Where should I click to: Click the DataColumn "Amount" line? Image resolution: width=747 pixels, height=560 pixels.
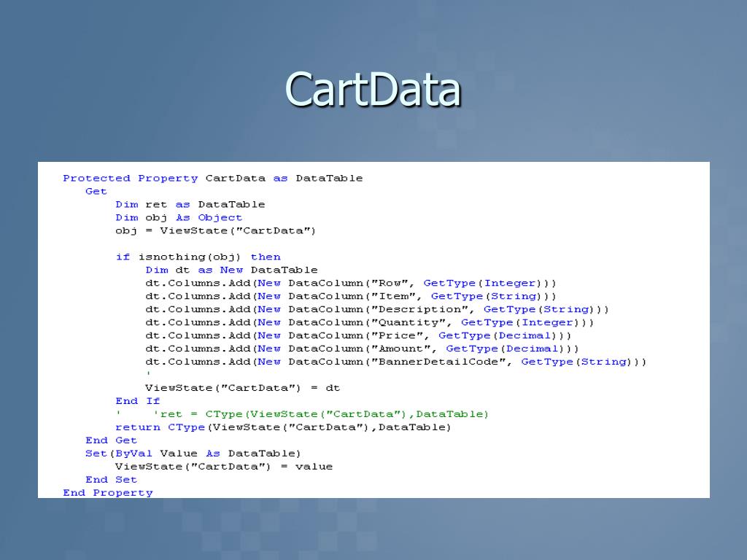coord(362,349)
